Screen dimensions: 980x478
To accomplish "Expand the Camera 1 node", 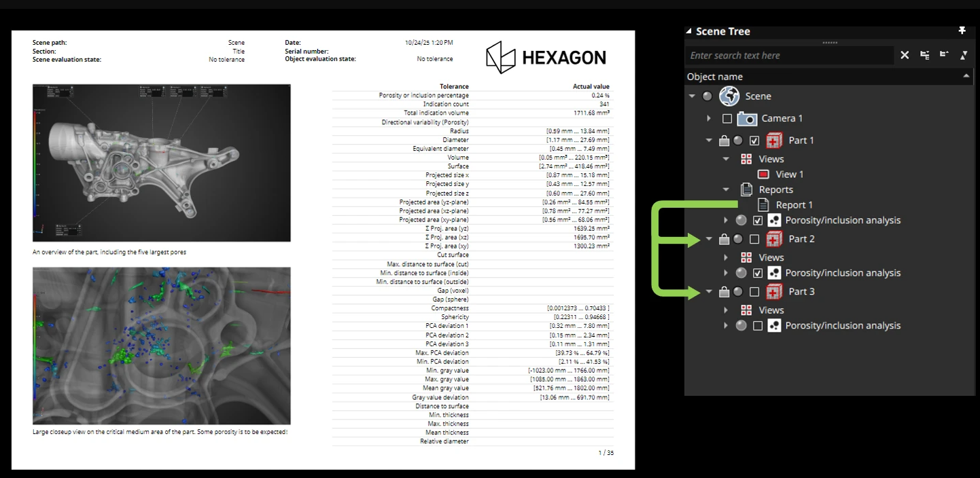I will tap(709, 118).
